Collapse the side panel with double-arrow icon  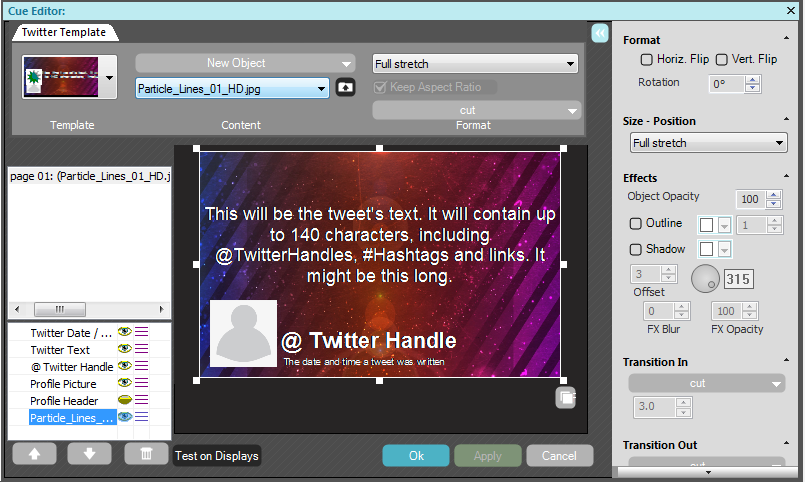click(x=600, y=33)
